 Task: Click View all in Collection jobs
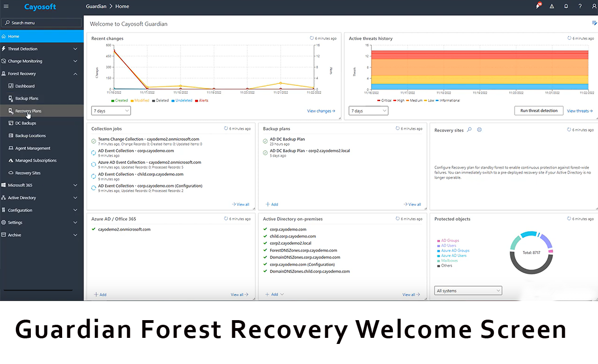click(241, 204)
